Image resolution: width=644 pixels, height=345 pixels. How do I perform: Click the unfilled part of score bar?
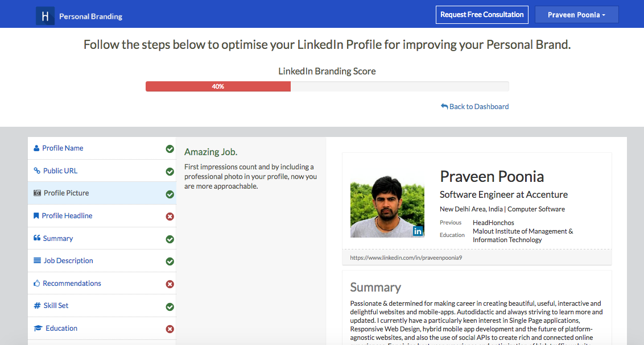399,86
